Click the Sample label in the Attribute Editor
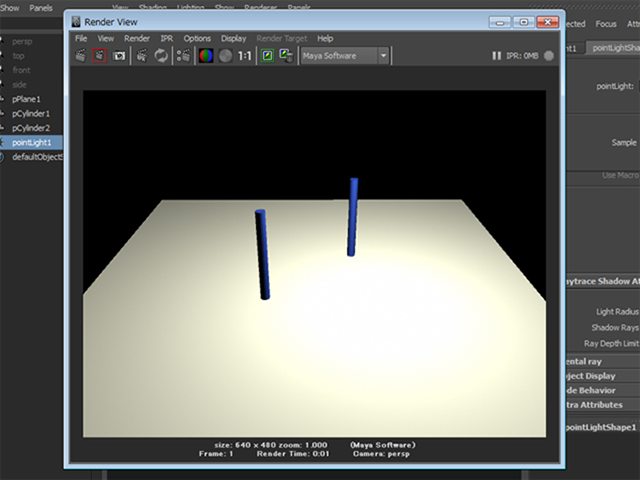Image resolution: width=640 pixels, height=480 pixels. click(624, 142)
